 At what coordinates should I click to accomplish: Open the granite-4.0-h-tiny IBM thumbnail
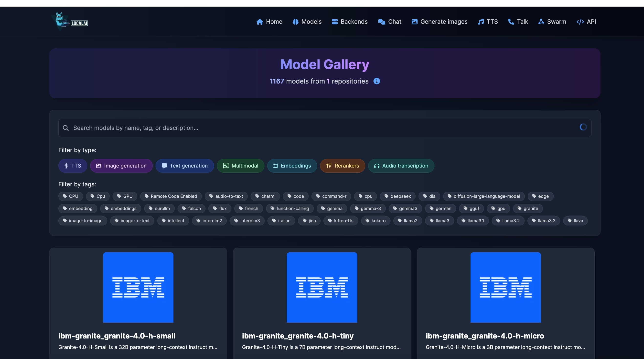coord(322,287)
